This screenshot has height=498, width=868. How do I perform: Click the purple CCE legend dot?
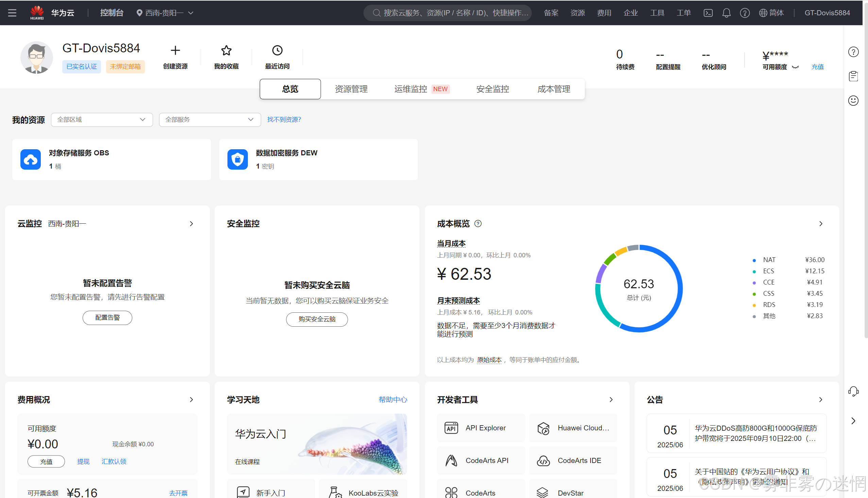coord(754,283)
